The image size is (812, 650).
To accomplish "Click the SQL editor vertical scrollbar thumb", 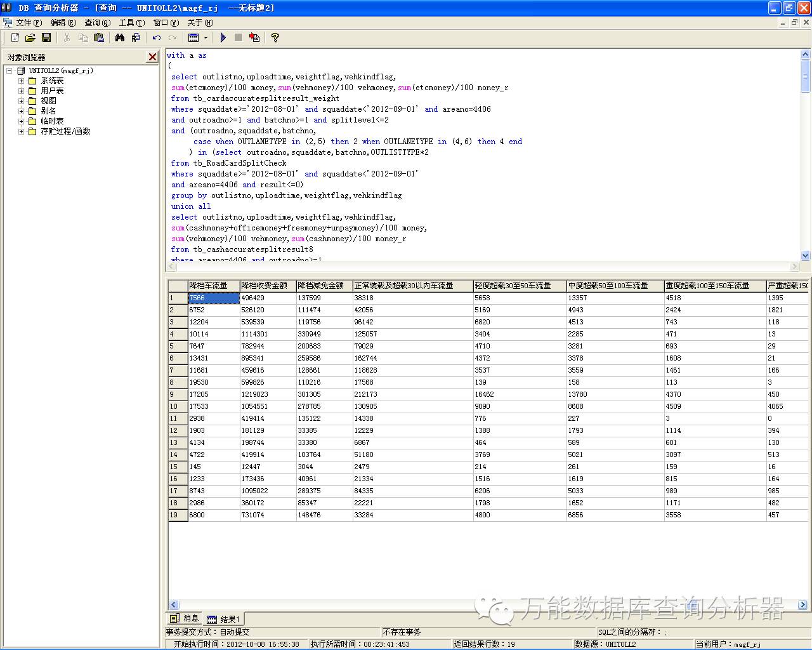I will 805,76.
